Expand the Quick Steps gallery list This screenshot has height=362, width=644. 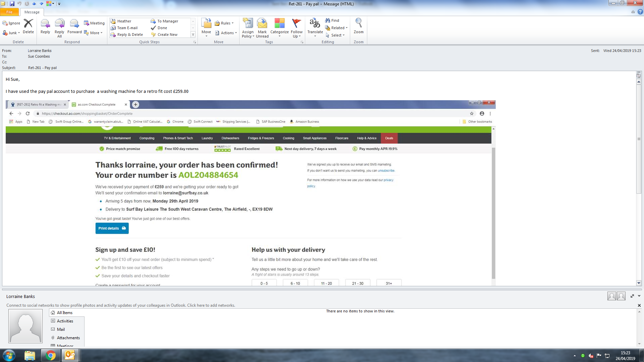tap(193, 35)
